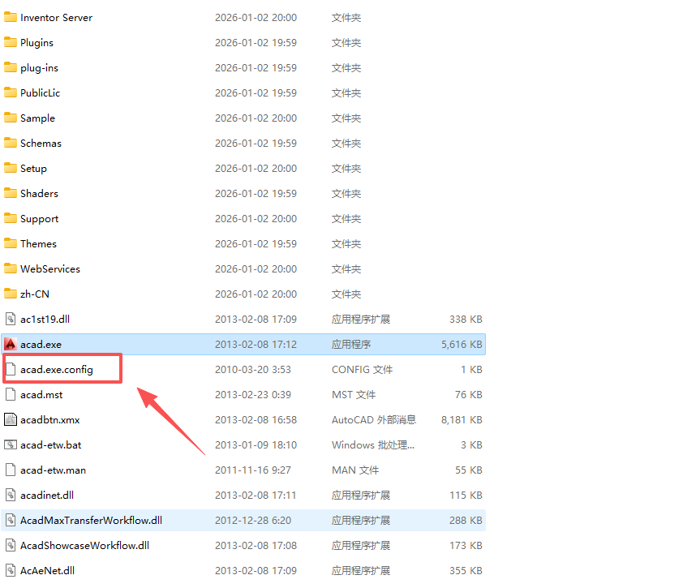Select the acad-etw.bat batch file icon
Image resolution: width=700 pixels, height=588 pixels.
click(11, 444)
